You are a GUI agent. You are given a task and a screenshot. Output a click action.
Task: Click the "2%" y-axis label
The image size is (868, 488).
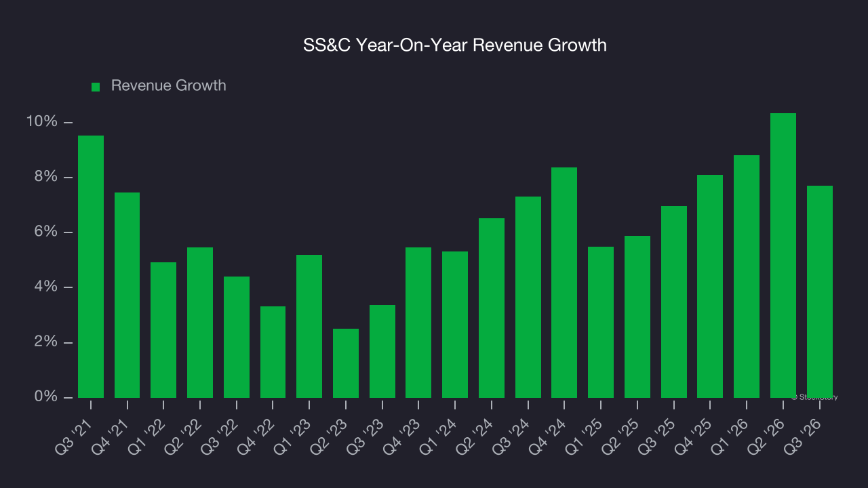coord(45,342)
